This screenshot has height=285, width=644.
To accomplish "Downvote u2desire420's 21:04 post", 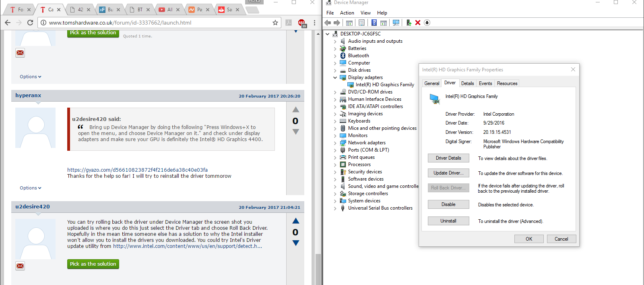I will point(296,243).
